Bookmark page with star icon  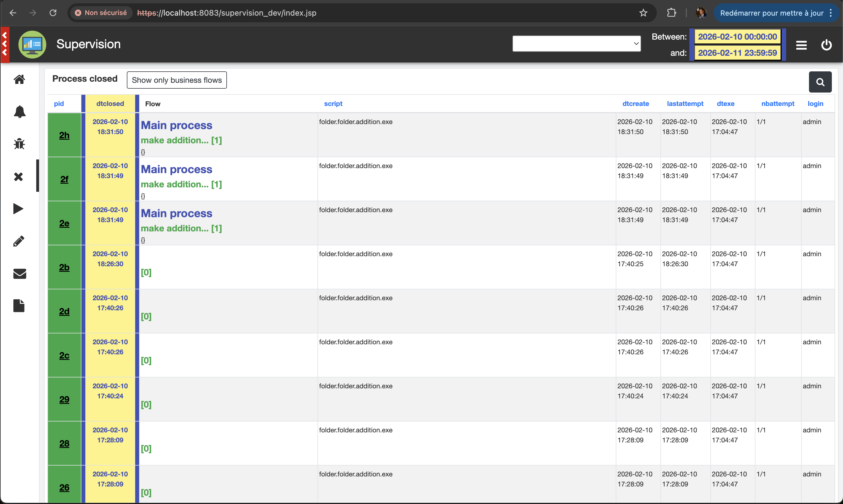pos(643,13)
